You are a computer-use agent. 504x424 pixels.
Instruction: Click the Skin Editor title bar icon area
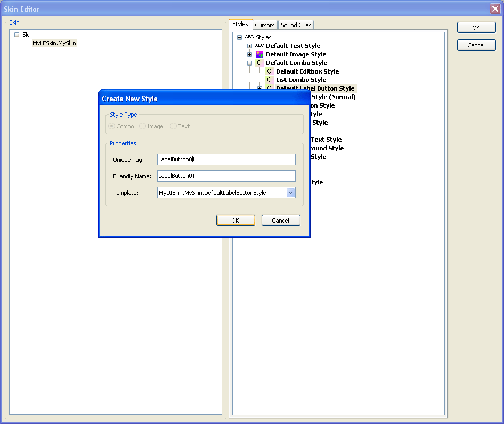(7, 9)
